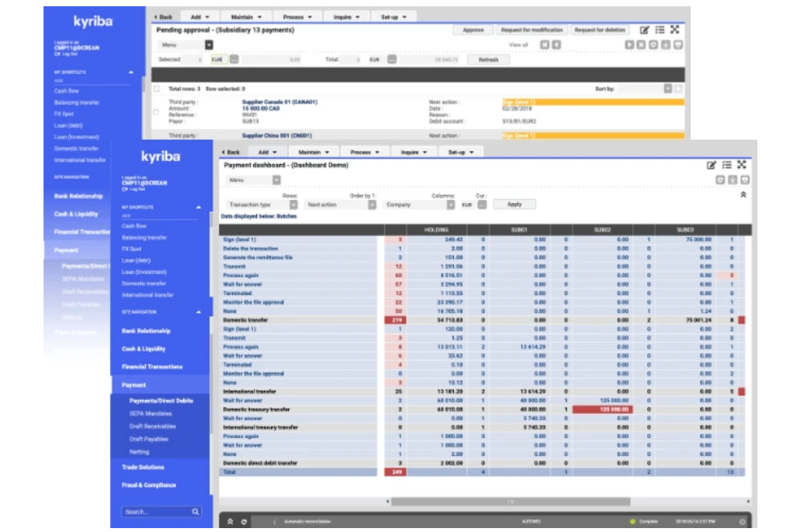Click the HOLDING column header
Image resolution: width=812 pixels, height=532 pixels.
(x=436, y=230)
